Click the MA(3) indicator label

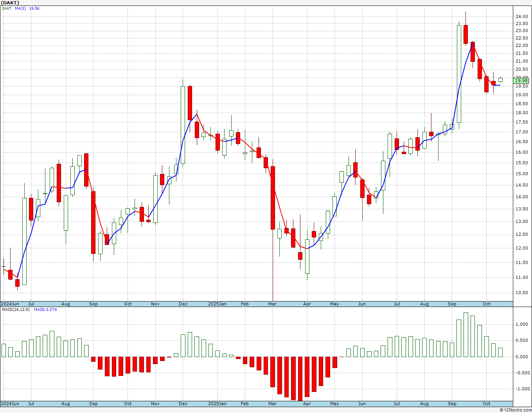(x=20, y=8)
